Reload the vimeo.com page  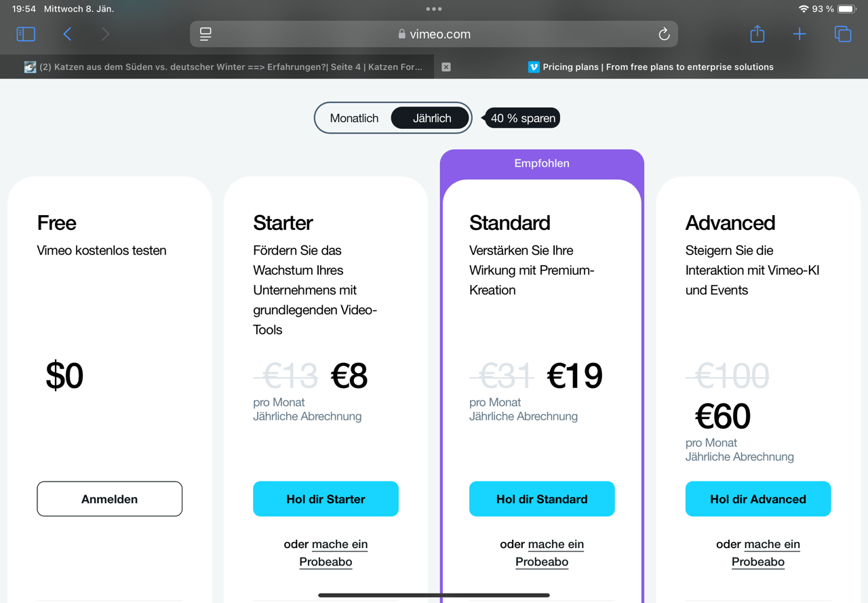664,34
